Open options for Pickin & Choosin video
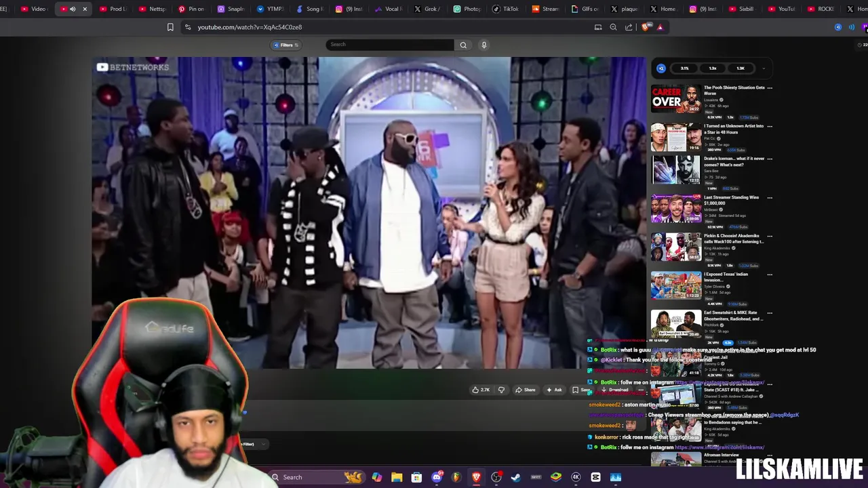The height and width of the screenshot is (488, 868). [770, 236]
